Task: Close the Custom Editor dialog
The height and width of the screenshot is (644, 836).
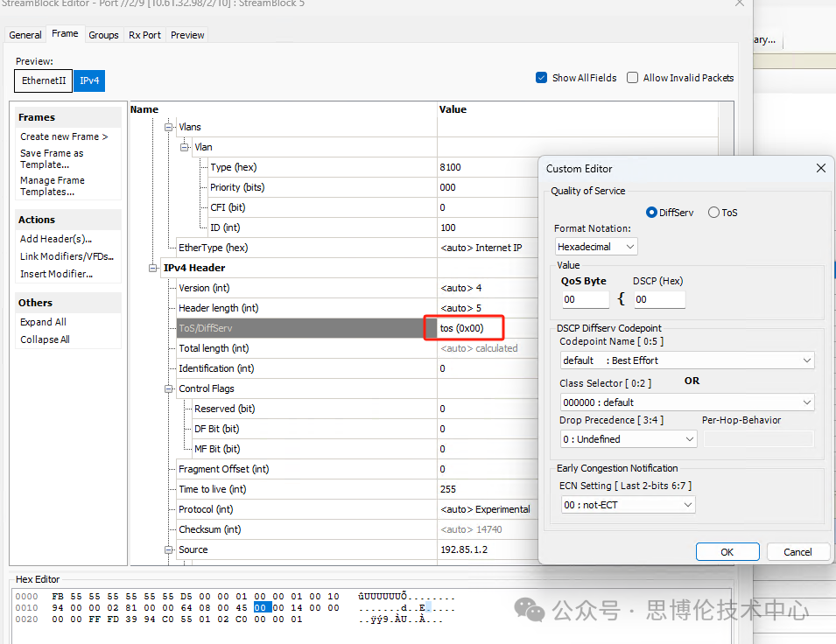Action: [820, 168]
